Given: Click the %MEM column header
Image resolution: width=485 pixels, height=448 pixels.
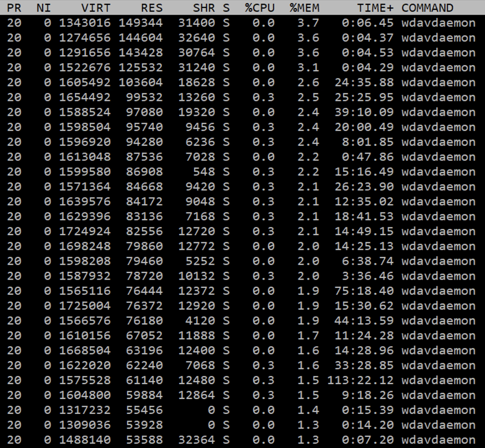Looking at the screenshot, I should coord(305,8).
